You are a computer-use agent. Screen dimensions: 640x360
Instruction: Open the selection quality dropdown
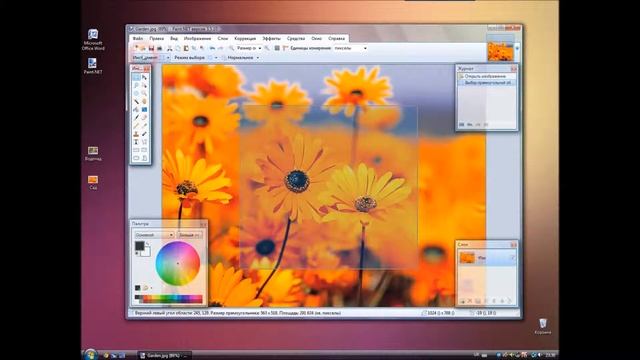[258, 58]
